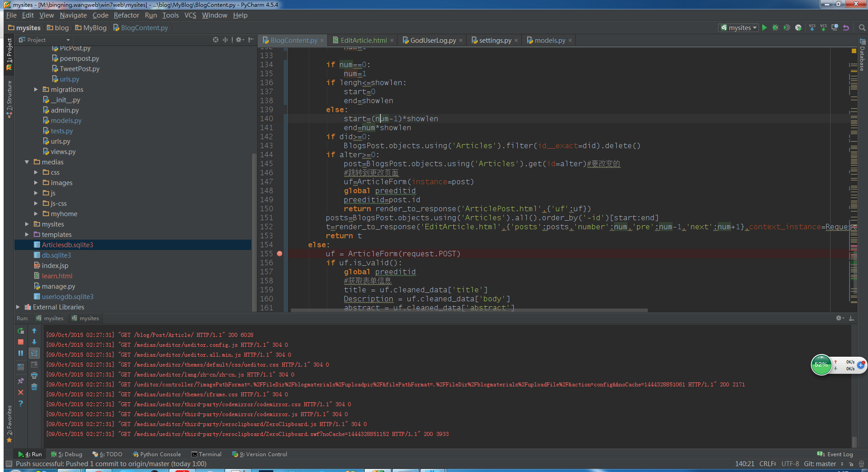This screenshot has height=472, width=868.
Task: Open the Python Console tool window
Action: (157, 454)
